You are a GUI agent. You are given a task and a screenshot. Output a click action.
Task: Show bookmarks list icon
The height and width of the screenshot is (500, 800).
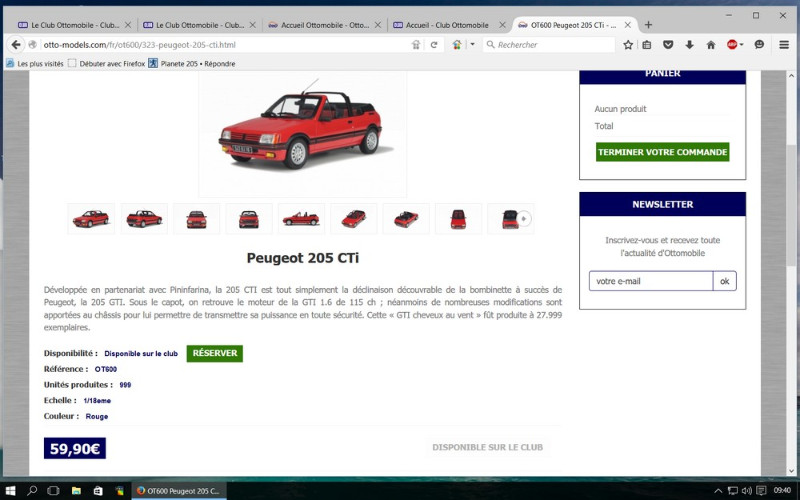coord(647,45)
